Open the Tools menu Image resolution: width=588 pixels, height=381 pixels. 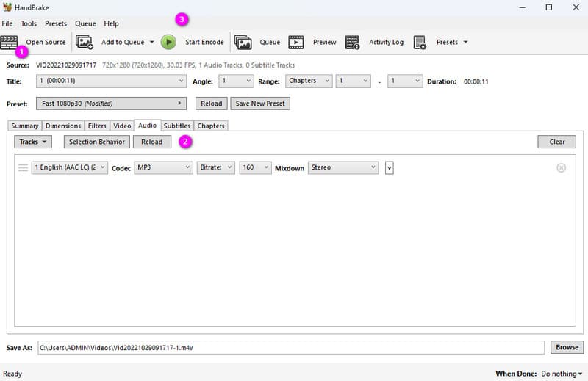pos(29,23)
